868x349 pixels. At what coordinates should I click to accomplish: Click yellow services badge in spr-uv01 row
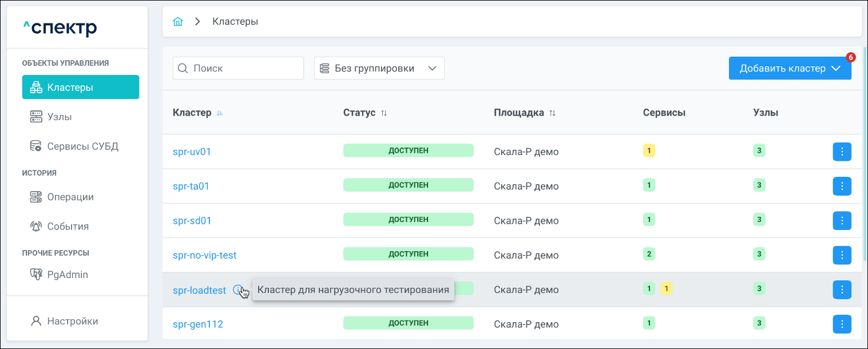click(x=649, y=151)
